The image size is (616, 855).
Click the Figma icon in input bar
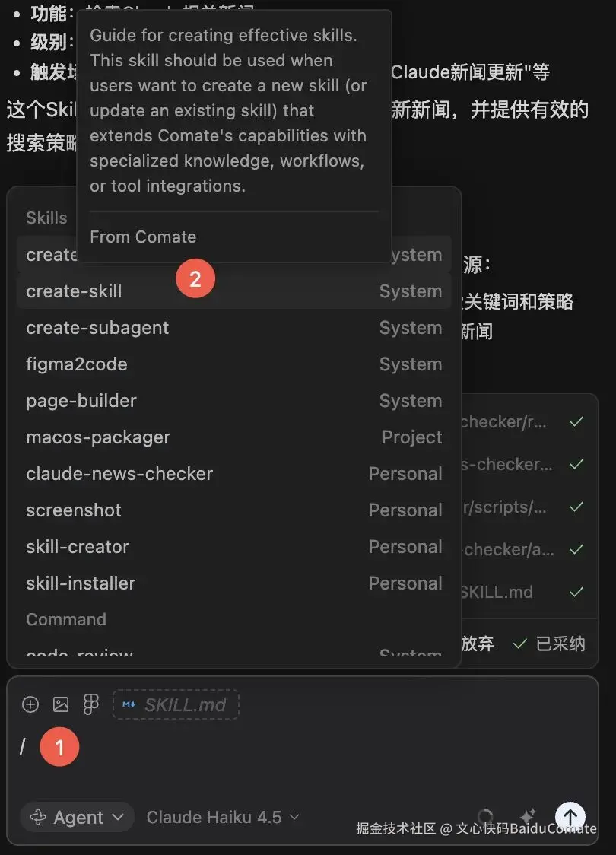click(90, 704)
